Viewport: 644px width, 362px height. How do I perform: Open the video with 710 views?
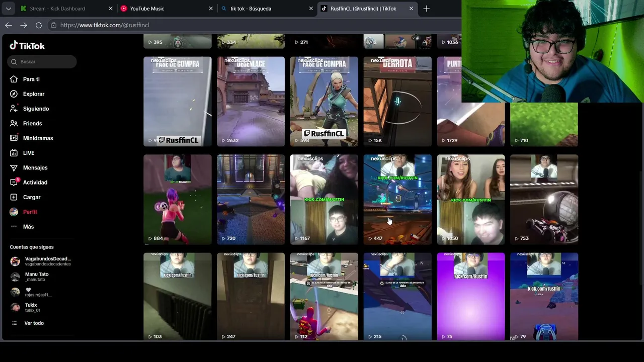pyautogui.click(x=544, y=124)
